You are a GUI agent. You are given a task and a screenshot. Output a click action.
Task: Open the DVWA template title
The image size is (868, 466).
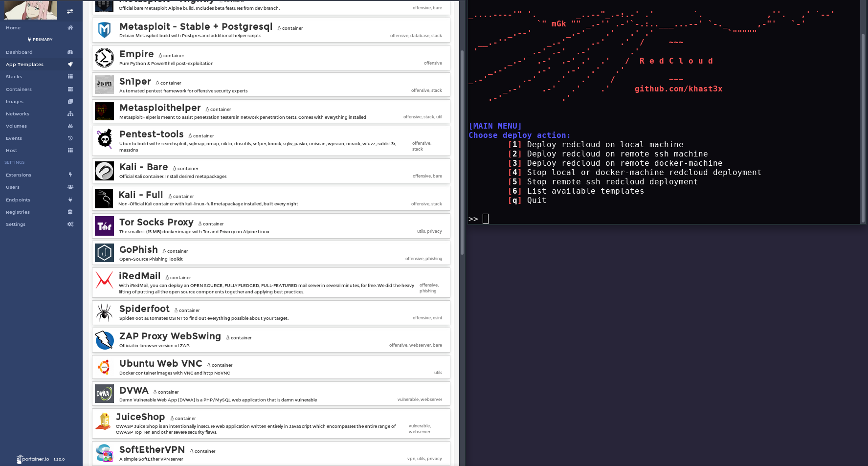pyautogui.click(x=134, y=391)
